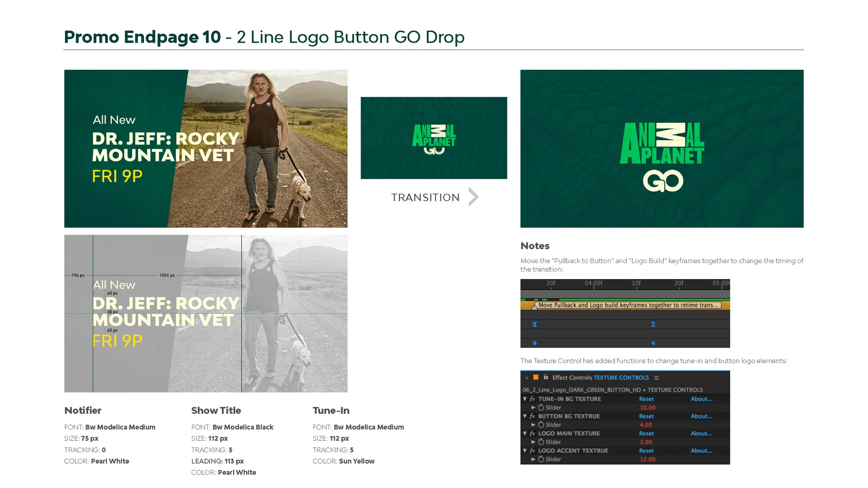Click the close X on the Effect Controls panel
The height and width of the screenshot is (488, 868).
tap(527, 378)
